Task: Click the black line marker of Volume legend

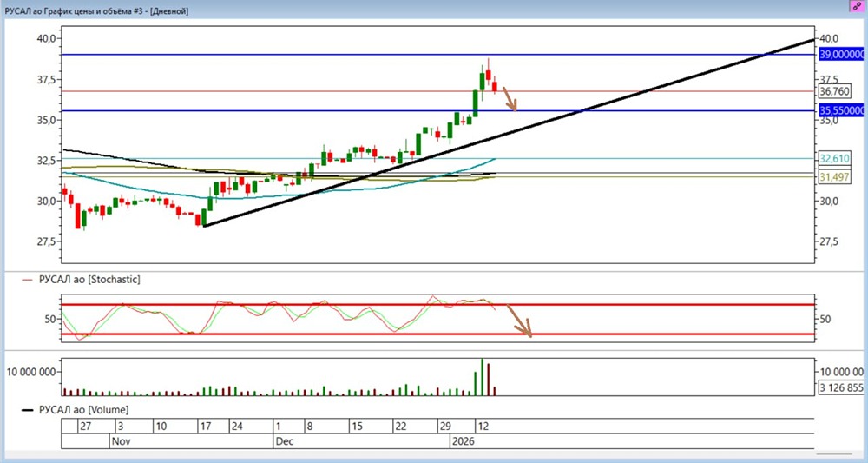Action: (28, 410)
